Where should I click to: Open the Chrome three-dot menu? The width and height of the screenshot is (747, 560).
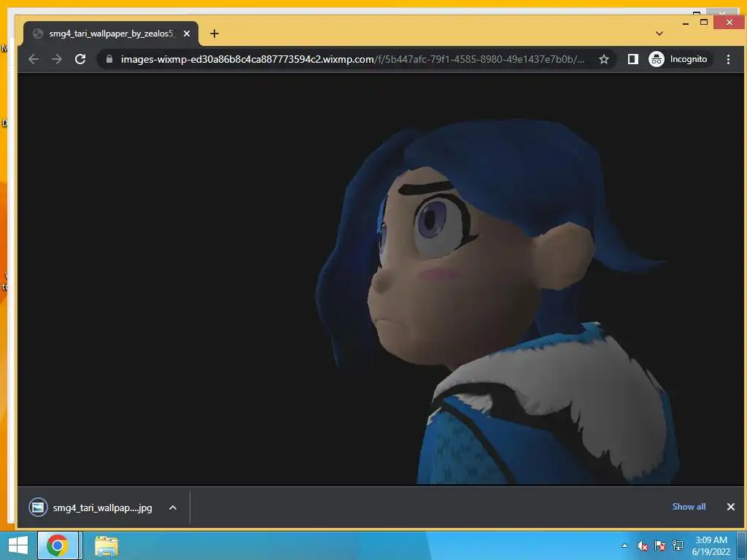click(728, 59)
